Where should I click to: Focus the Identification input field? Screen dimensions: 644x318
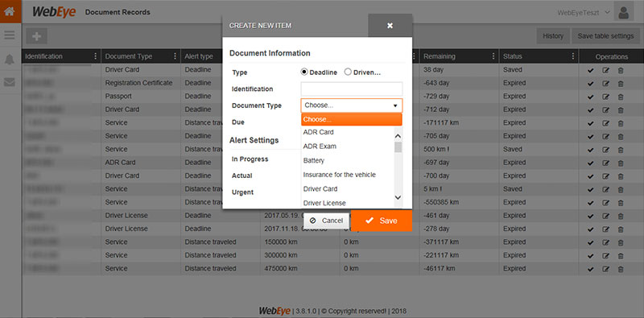[x=352, y=89]
